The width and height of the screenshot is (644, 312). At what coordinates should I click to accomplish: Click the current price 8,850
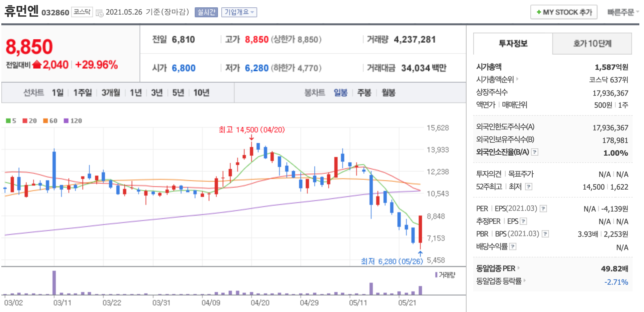coord(29,47)
